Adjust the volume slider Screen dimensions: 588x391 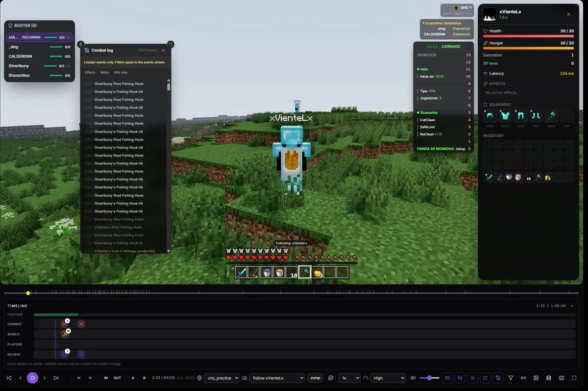429,378
